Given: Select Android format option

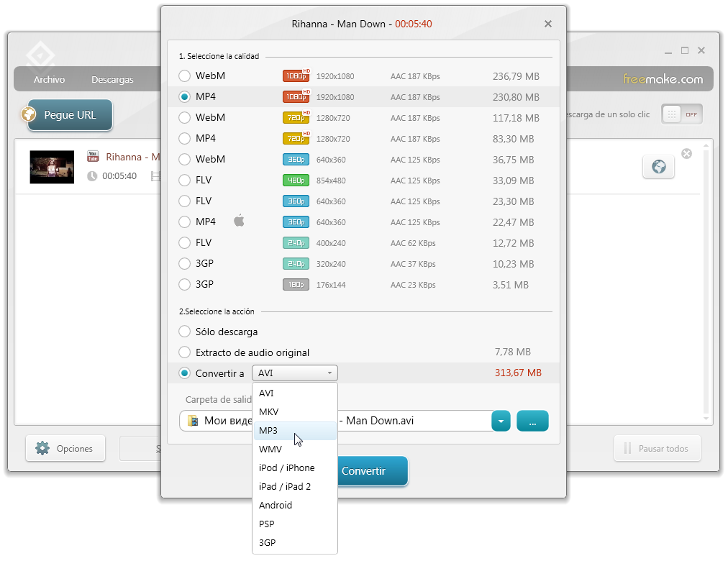Looking at the screenshot, I should click(295, 505).
